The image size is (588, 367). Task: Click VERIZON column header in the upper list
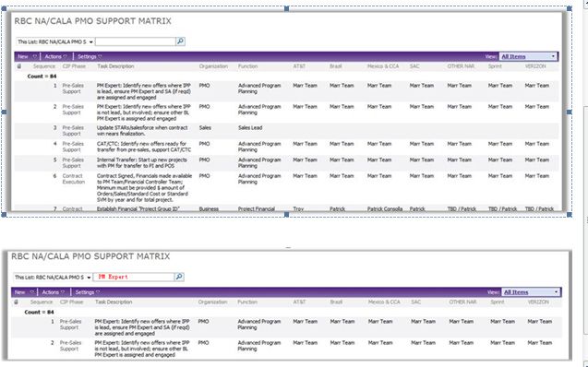point(535,66)
